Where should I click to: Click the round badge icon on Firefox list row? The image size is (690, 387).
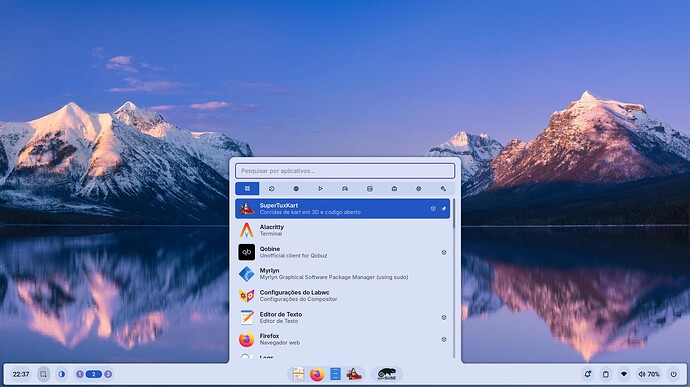pyautogui.click(x=444, y=339)
